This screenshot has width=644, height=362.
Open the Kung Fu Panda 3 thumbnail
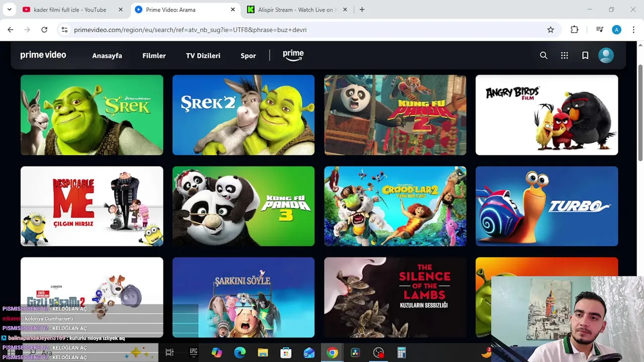pyautogui.click(x=244, y=206)
